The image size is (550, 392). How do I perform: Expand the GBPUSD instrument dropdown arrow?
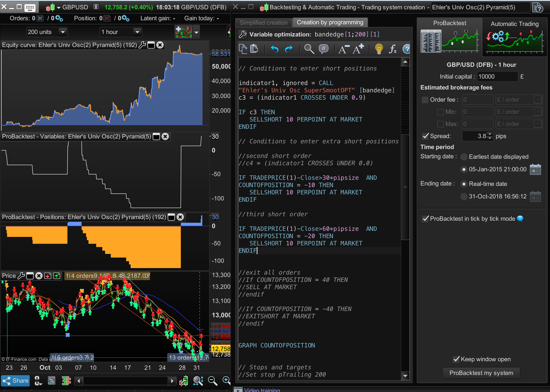tap(59, 8)
